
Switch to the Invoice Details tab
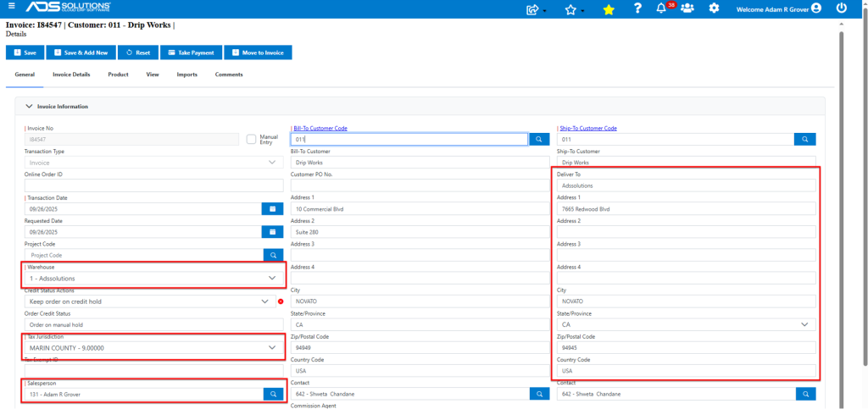point(71,74)
